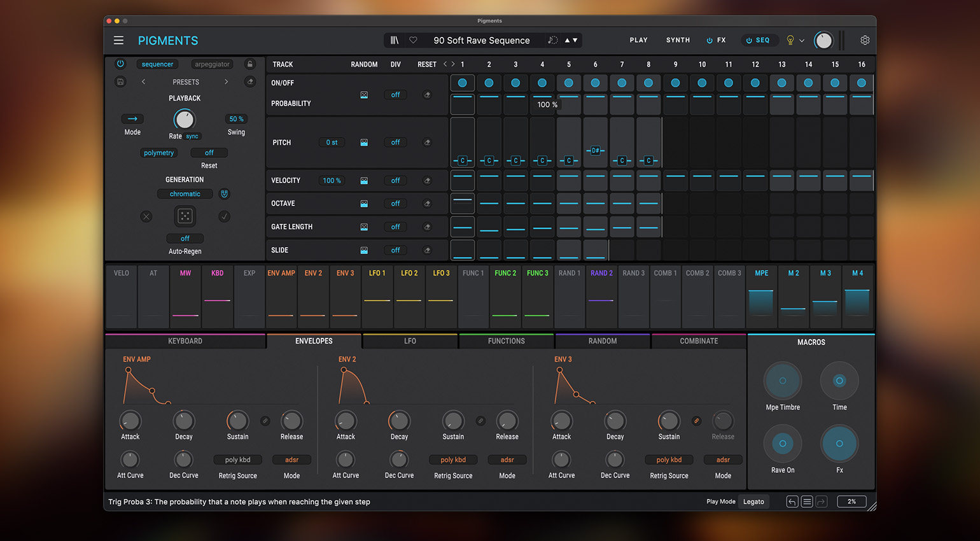980x541 pixels.
Task: Toggle the SEQ power button in header
Action: 749,40
